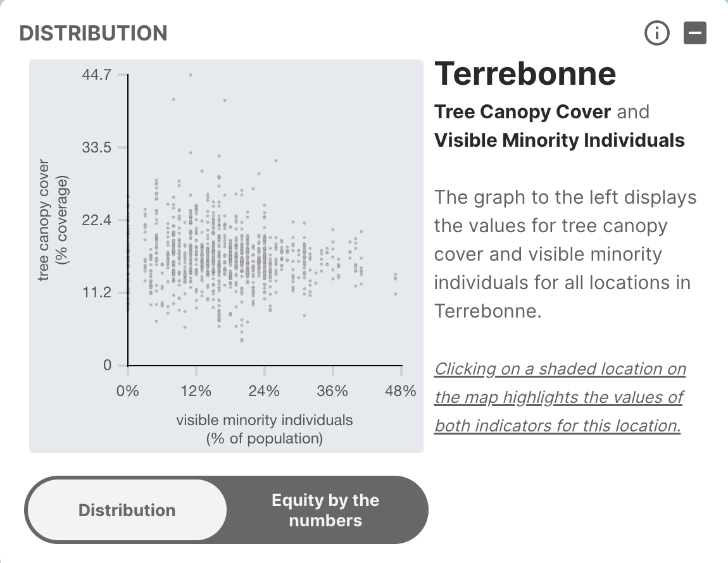Click the 22.4 y-axis tick label
The width and height of the screenshot is (728, 563).
pos(97,220)
